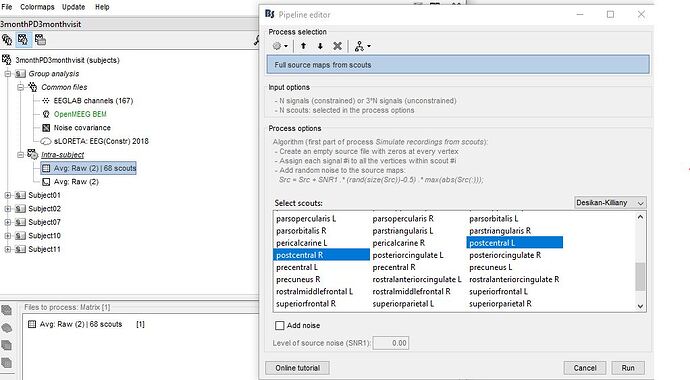Select scout precentral L

[x=297, y=267]
